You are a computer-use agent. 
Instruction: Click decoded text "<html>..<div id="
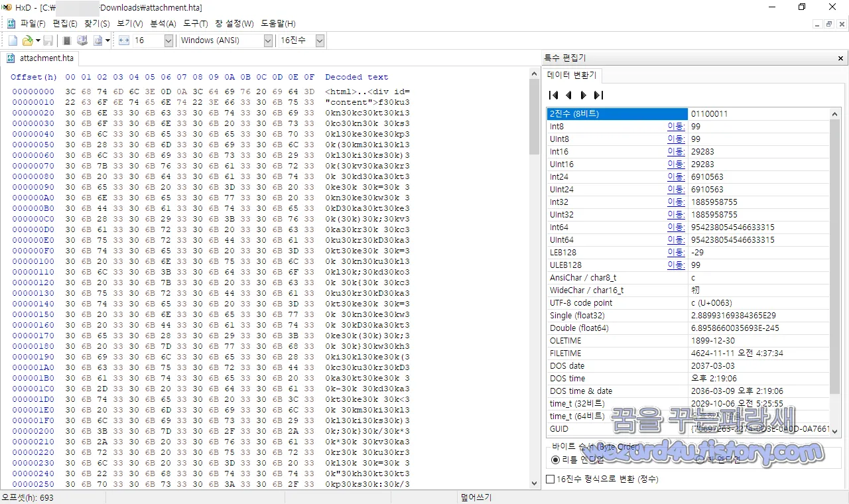367,92
